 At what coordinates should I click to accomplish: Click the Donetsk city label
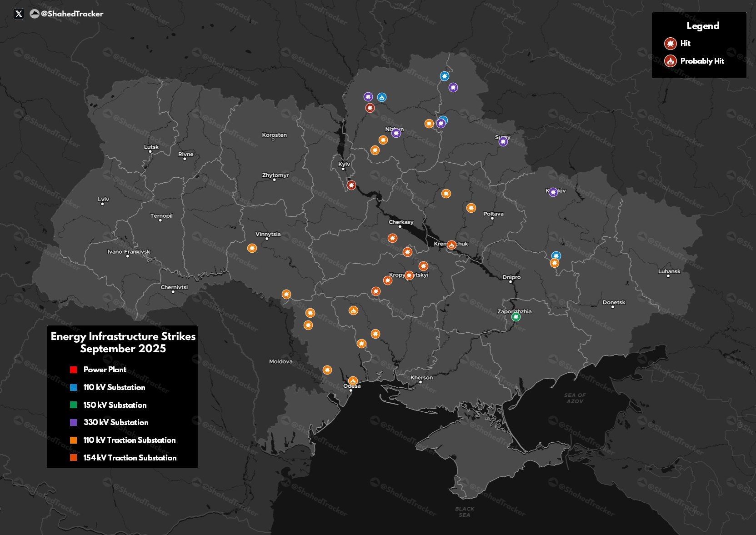(614, 302)
